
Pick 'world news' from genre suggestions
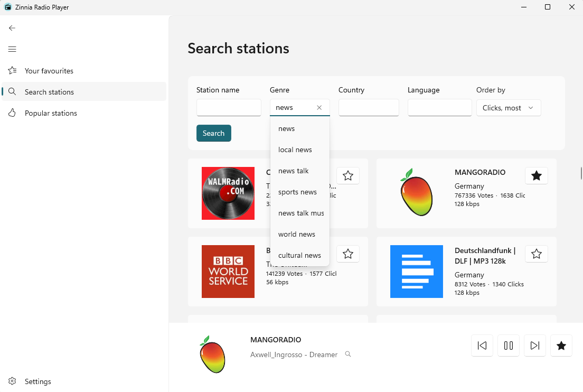(297, 234)
